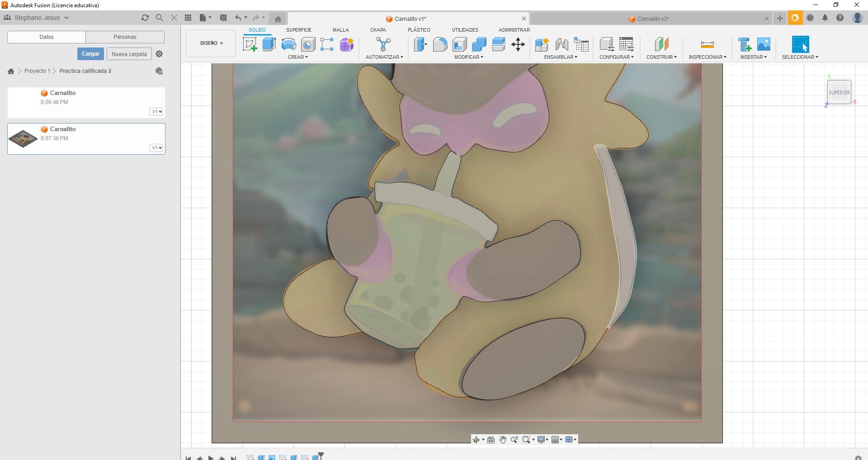
Task: Select the Zoom navigation tool
Action: [x=514, y=440]
